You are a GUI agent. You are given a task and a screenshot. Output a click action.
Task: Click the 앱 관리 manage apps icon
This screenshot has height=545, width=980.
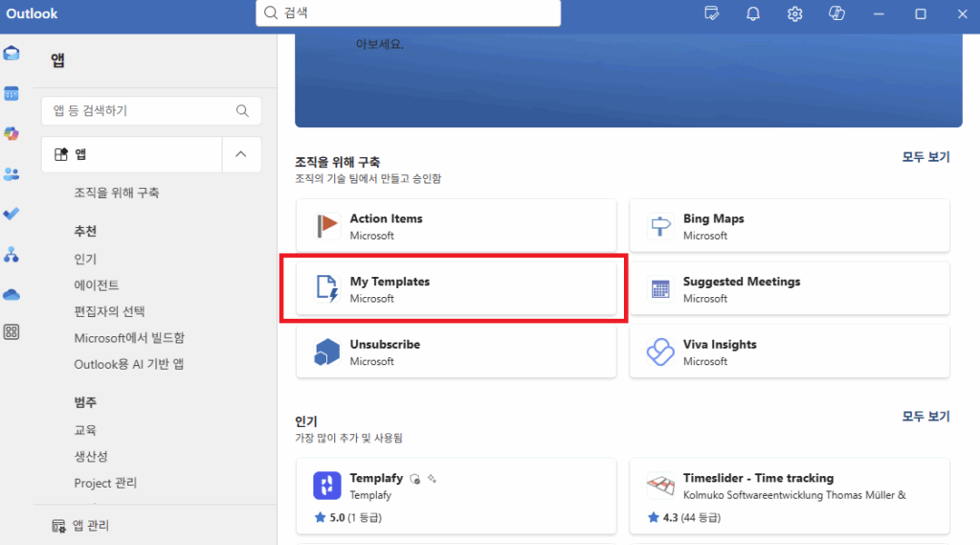[58, 526]
